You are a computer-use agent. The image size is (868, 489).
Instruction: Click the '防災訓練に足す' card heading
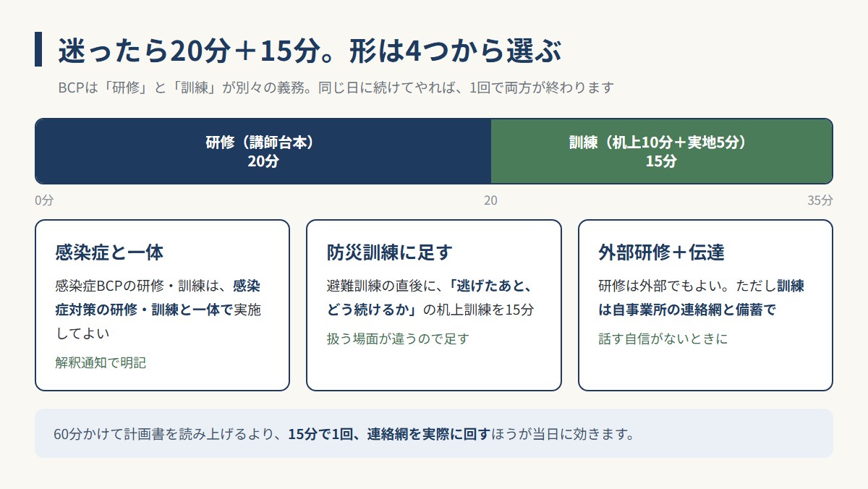coord(389,252)
